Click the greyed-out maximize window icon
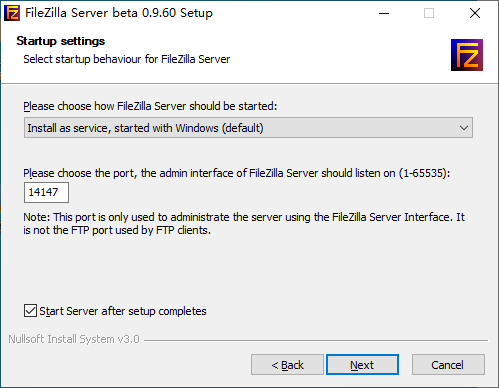 (x=429, y=13)
